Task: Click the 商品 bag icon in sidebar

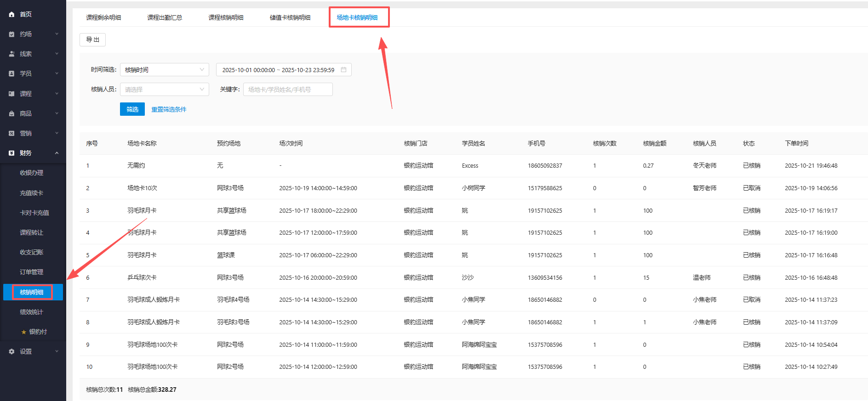Action: point(11,113)
